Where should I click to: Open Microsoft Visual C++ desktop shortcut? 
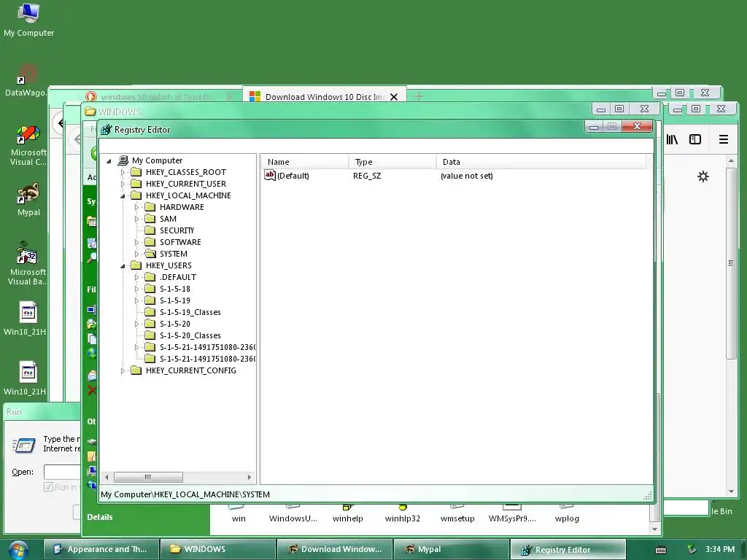point(28,145)
